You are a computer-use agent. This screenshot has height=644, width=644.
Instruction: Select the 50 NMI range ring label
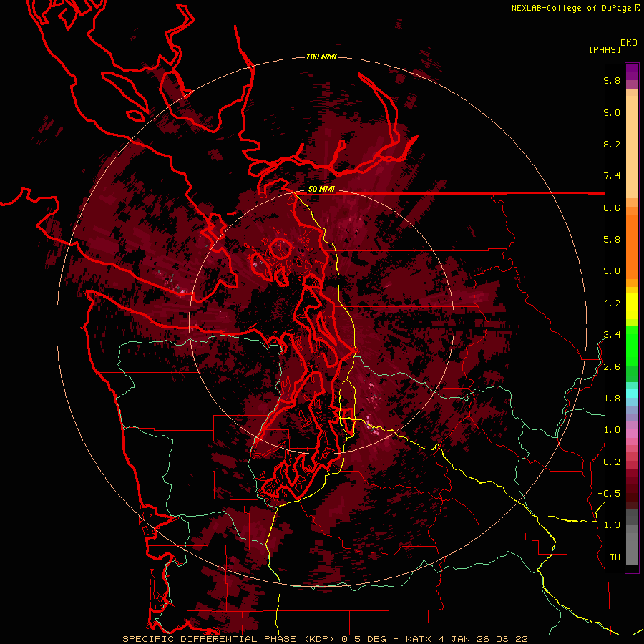click(321, 189)
